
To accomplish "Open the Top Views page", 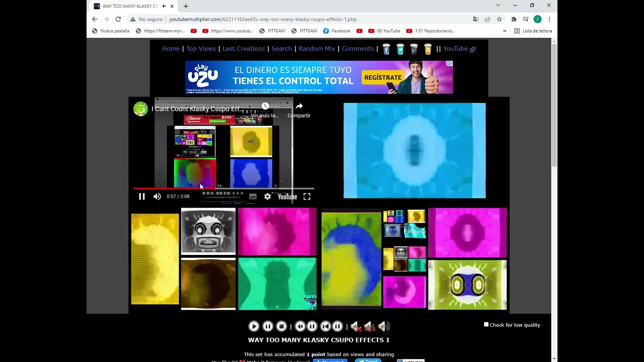I will (x=201, y=49).
